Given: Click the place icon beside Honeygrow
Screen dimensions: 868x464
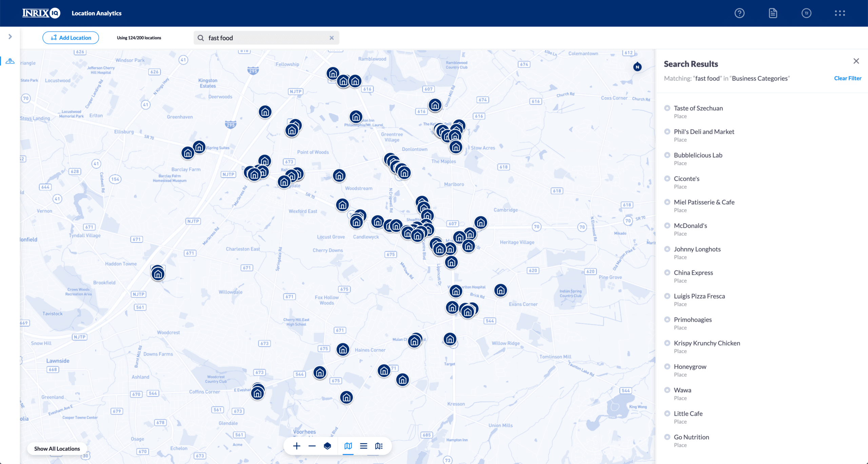Looking at the screenshot, I should [667, 366].
